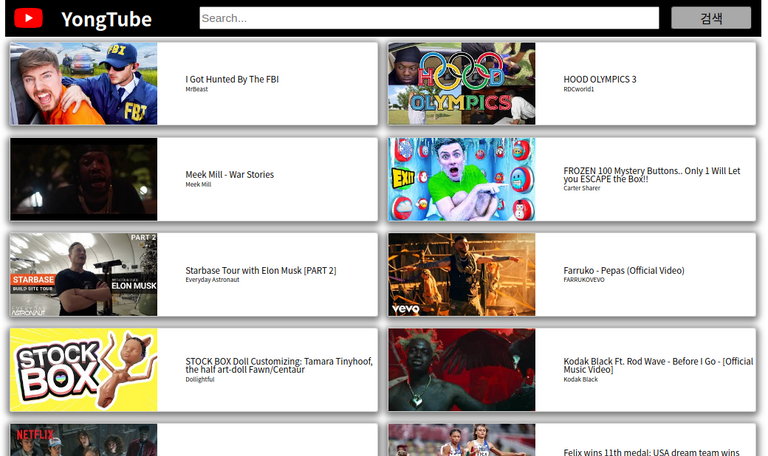The width and height of the screenshot is (768, 456).
Task: Open the Kodak Black Before I Go thumbnail
Action: (x=462, y=370)
